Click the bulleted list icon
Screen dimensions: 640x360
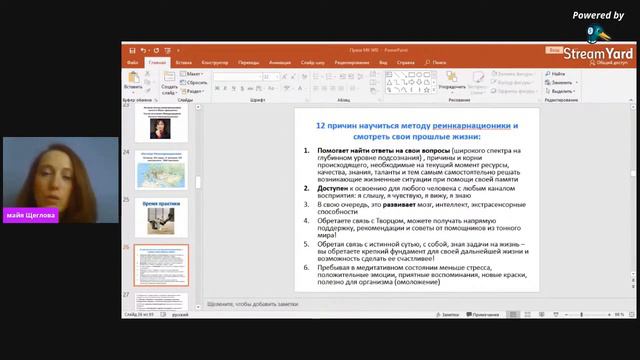pos(317,76)
